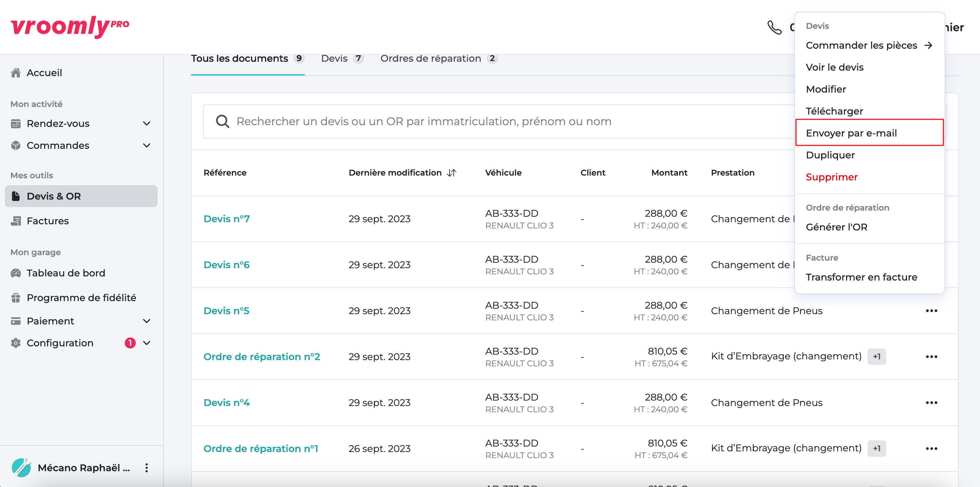The height and width of the screenshot is (487, 980).
Task: Open Devis n°7 link
Action: pyautogui.click(x=226, y=219)
